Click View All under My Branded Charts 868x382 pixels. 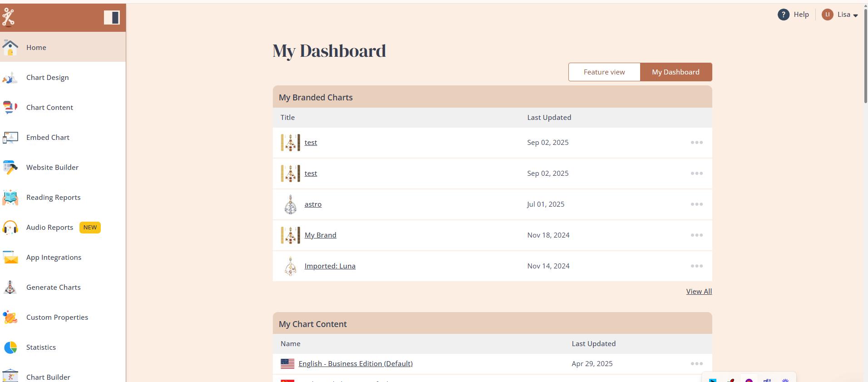(699, 292)
